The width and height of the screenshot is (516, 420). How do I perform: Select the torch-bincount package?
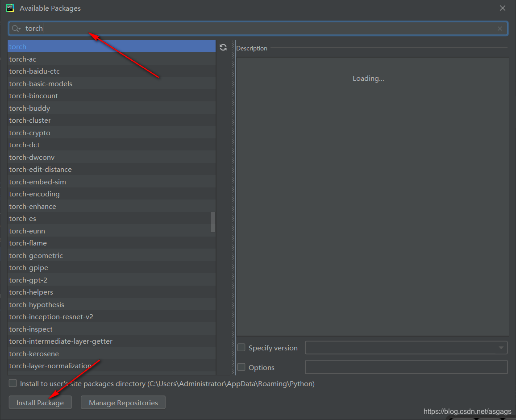tap(112, 96)
